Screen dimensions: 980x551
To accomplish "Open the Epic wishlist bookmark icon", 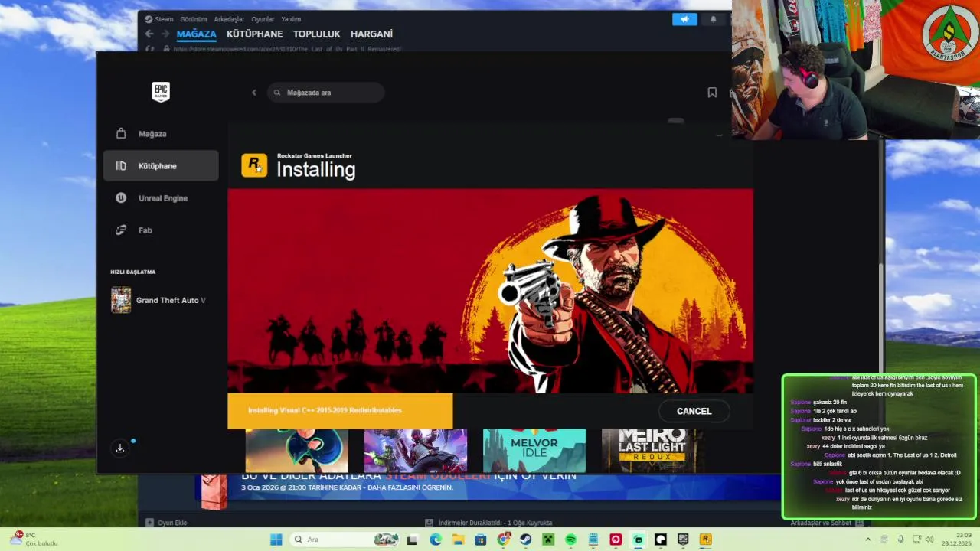I will [x=712, y=93].
